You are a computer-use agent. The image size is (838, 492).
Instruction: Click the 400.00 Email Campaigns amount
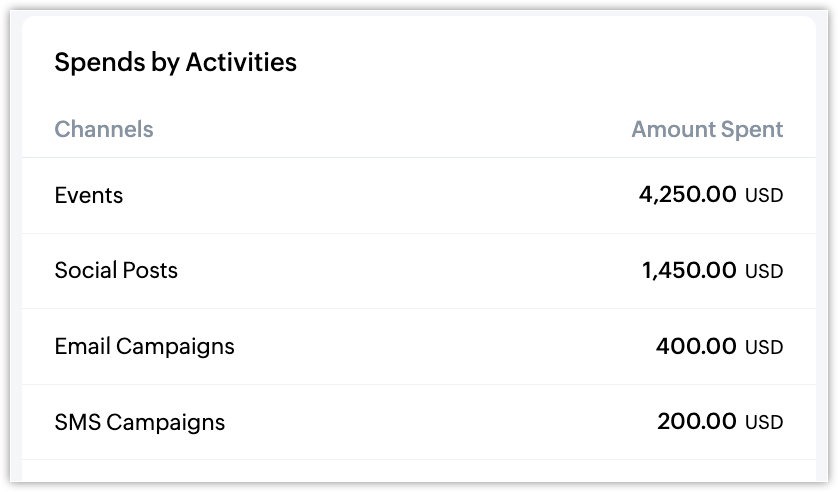[x=696, y=347]
